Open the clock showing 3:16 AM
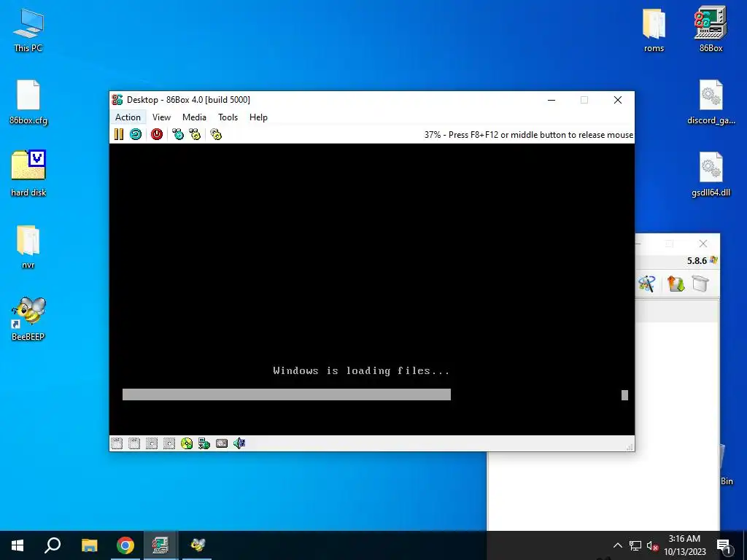Screen dimensions: 747x560 click(684, 545)
